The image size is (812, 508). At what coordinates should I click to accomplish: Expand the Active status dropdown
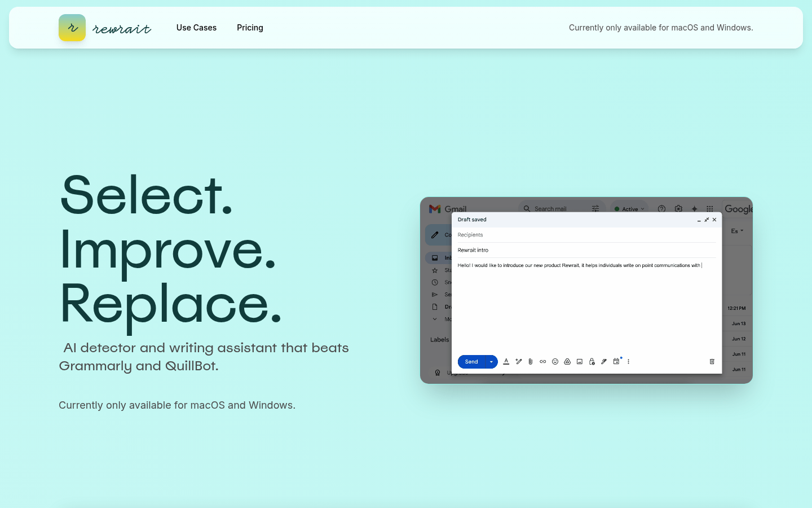(629, 209)
